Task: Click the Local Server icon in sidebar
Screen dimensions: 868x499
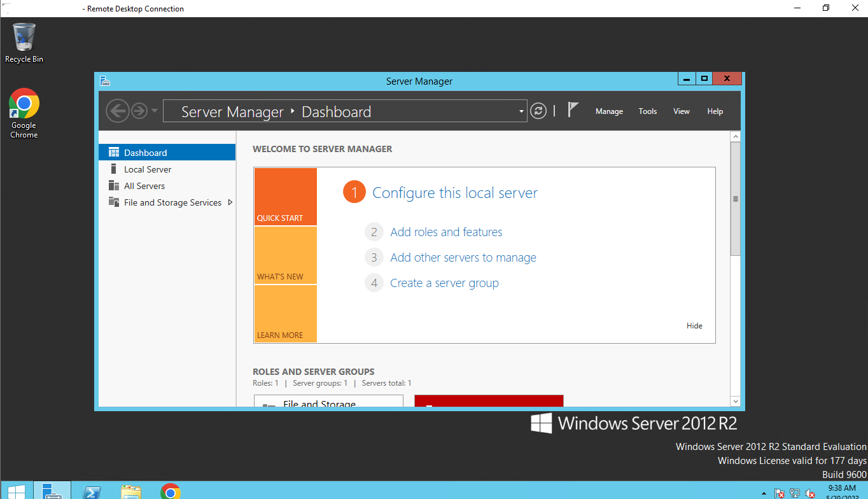Action: (x=114, y=169)
